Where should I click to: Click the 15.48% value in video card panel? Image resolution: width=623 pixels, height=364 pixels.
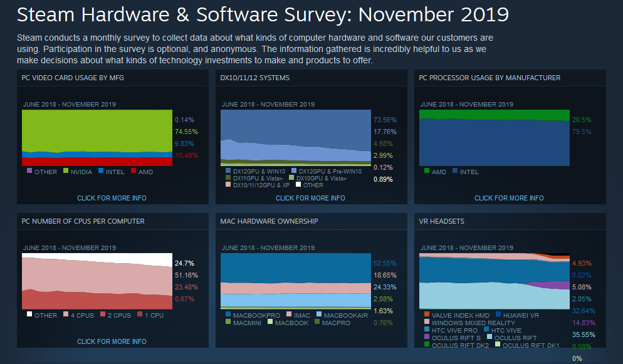[186, 155]
